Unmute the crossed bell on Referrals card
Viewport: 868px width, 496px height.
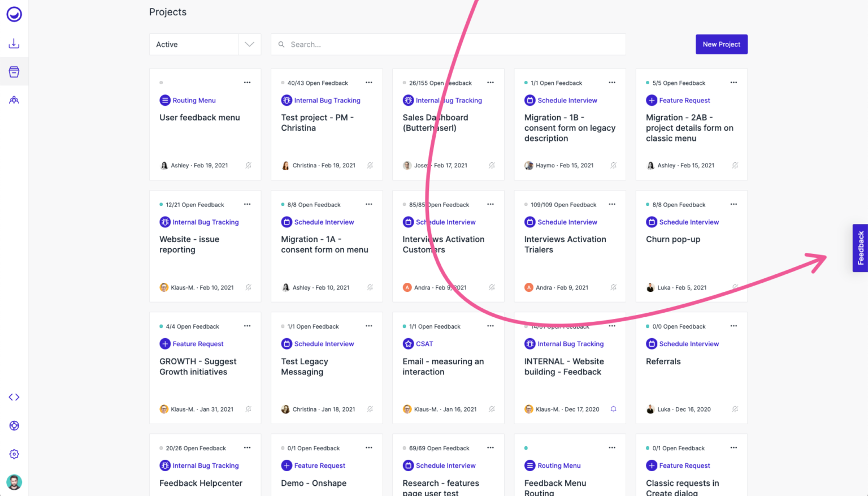pos(735,409)
